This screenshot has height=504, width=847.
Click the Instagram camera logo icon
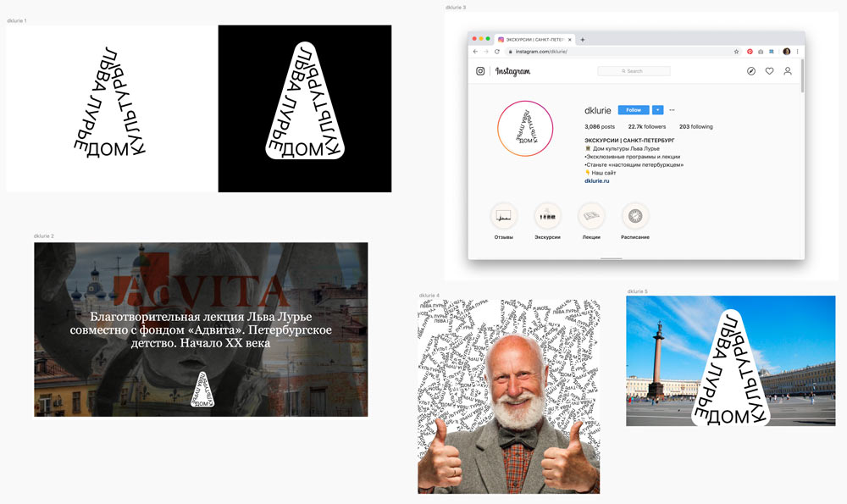click(x=480, y=71)
